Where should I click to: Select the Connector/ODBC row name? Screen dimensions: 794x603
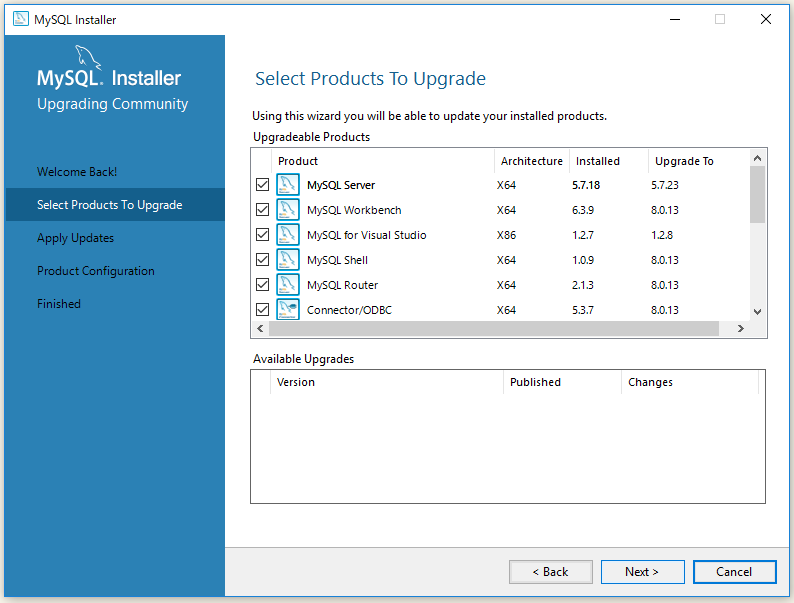click(x=349, y=310)
